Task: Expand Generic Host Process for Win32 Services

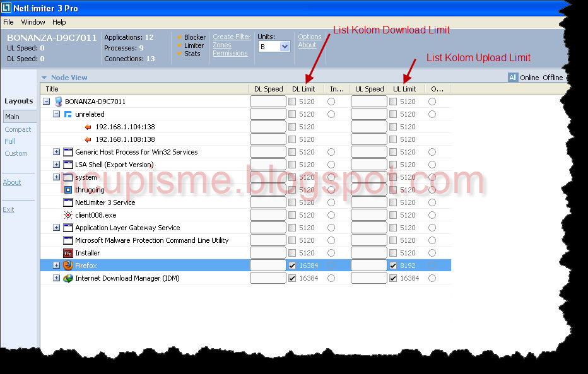Action: pyautogui.click(x=56, y=152)
